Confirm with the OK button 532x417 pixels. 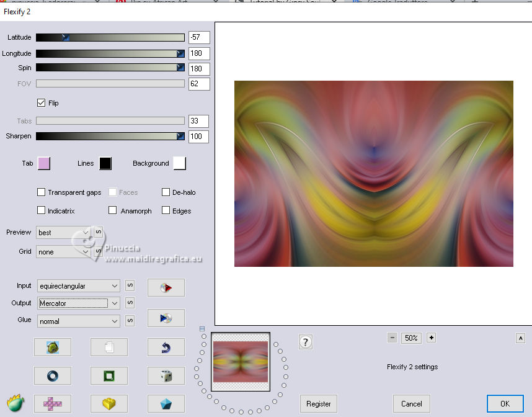(x=505, y=404)
